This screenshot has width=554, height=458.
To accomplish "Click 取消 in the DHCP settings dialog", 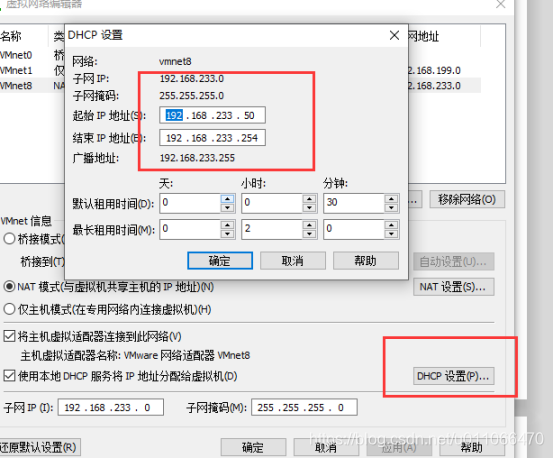I will pos(293,261).
